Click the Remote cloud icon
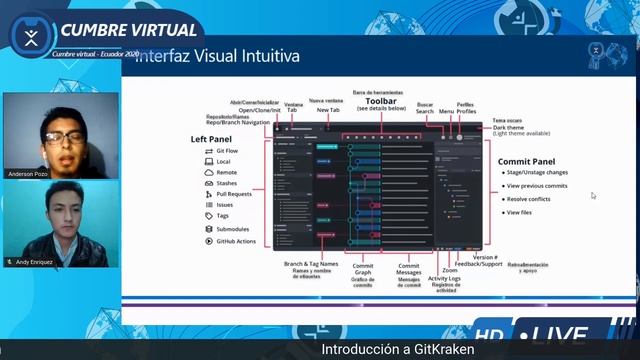 point(209,173)
